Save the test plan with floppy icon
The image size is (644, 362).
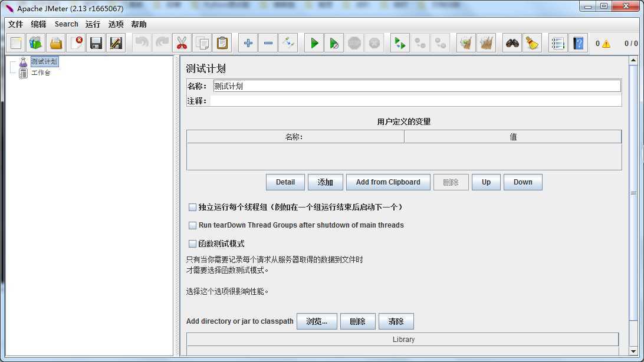(96, 42)
